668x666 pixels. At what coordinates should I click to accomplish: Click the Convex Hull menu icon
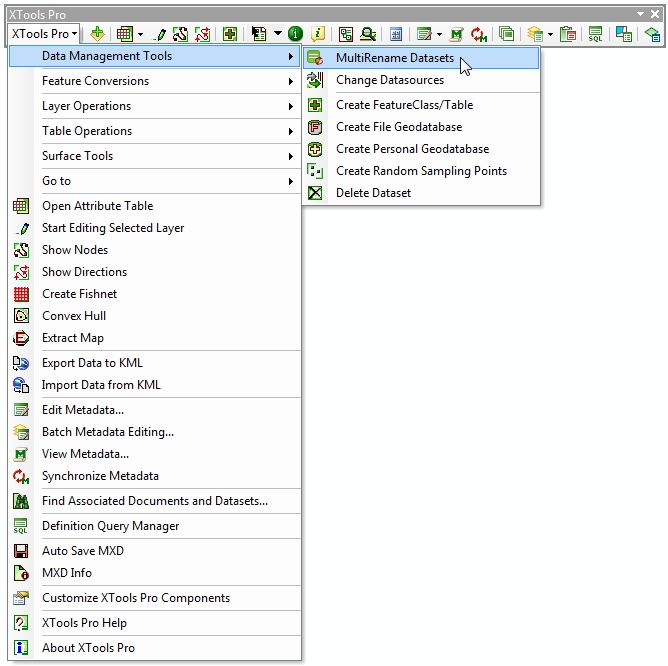click(x=21, y=316)
